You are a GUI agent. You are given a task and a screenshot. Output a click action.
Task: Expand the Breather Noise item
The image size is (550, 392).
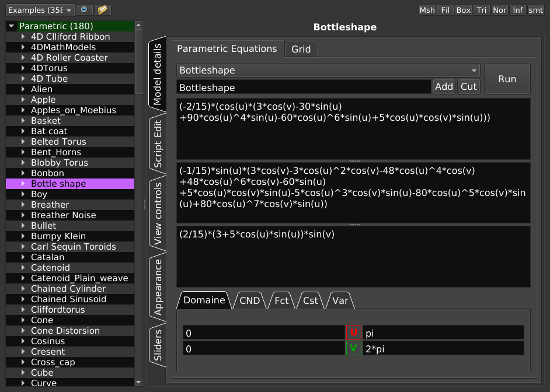tap(23, 215)
